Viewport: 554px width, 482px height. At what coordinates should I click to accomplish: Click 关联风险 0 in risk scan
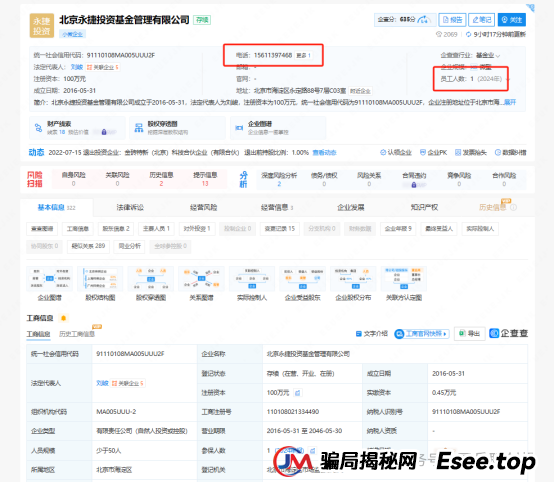(x=117, y=179)
